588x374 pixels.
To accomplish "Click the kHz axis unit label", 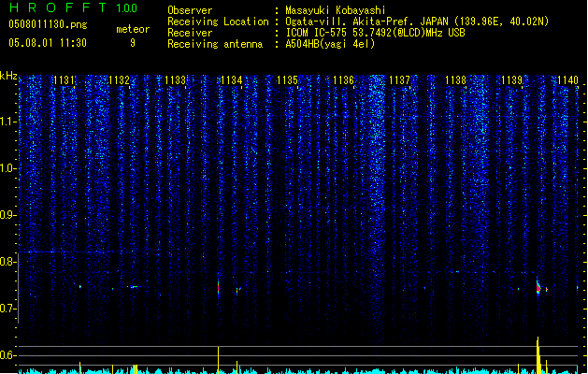I will (8, 76).
